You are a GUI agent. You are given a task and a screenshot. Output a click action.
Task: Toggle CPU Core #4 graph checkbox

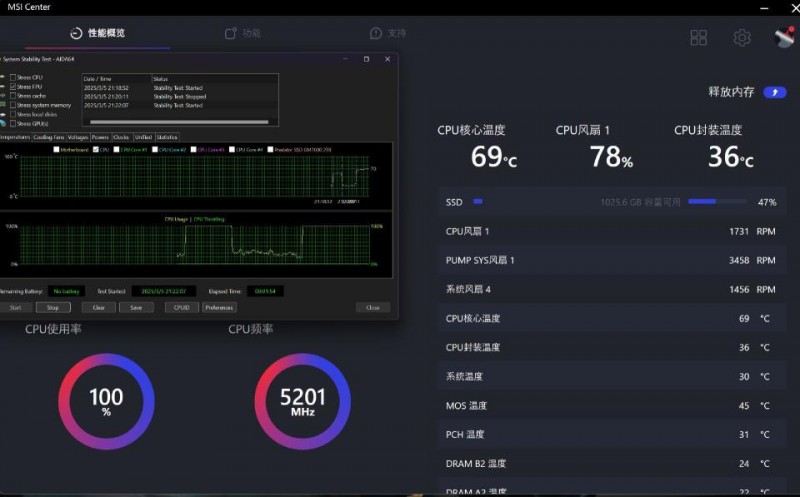point(232,150)
